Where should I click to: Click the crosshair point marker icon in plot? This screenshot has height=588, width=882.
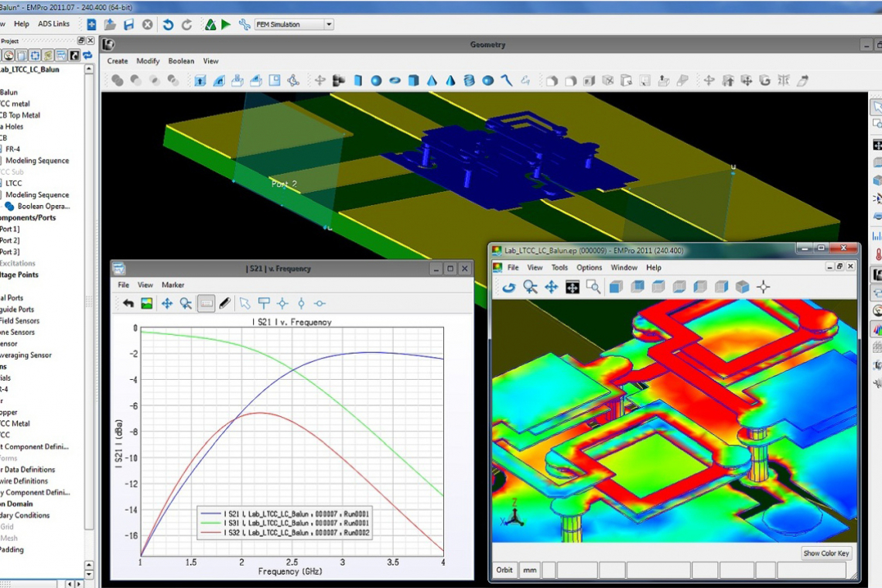(x=282, y=304)
